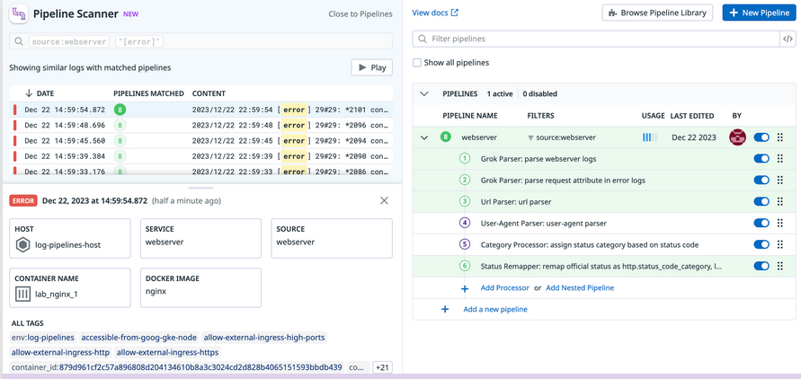Toggle the Category Processor switch
This screenshot has width=801, height=379.
click(x=761, y=245)
